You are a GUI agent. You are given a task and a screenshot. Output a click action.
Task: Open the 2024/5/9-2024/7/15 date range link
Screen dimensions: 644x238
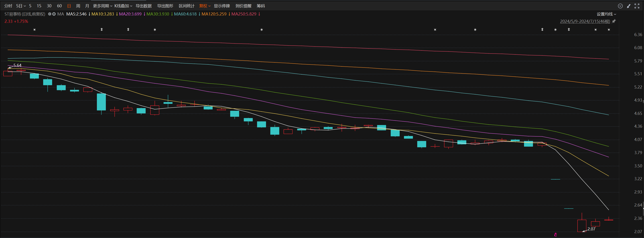(585, 21)
